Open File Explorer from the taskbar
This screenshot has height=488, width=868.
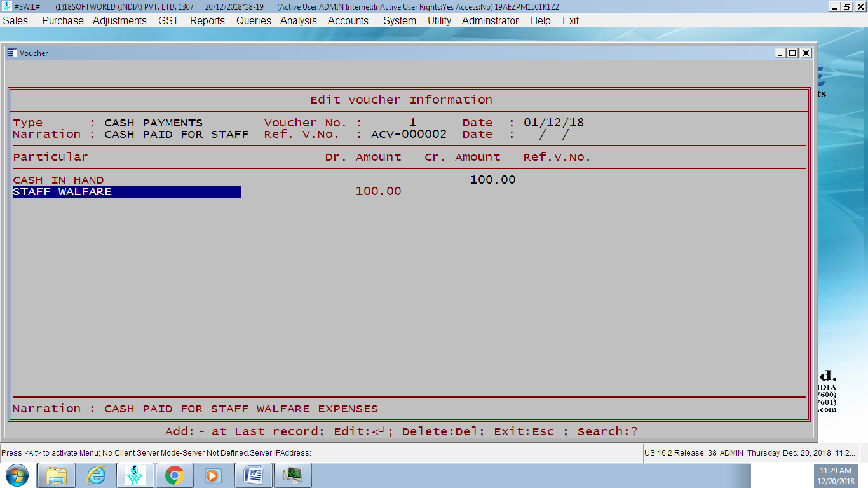57,475
